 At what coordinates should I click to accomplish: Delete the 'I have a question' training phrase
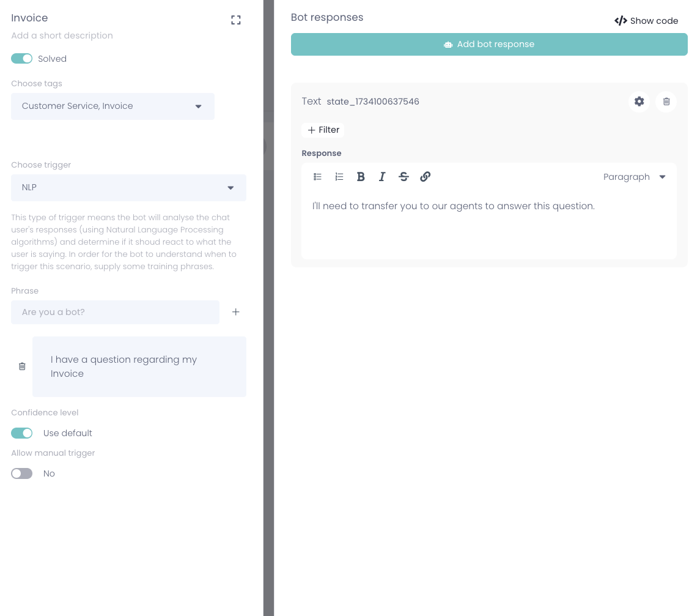tap(22, 366)
